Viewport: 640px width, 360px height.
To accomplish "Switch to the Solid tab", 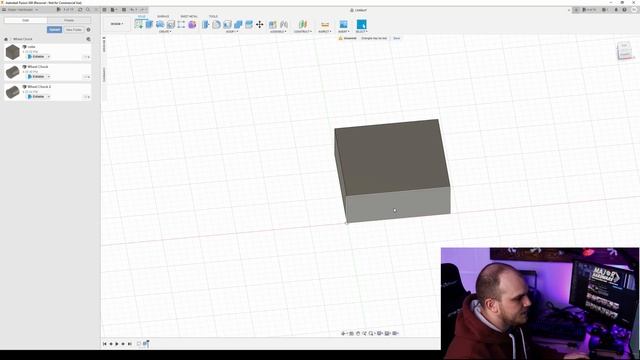I will coord(141,16).
